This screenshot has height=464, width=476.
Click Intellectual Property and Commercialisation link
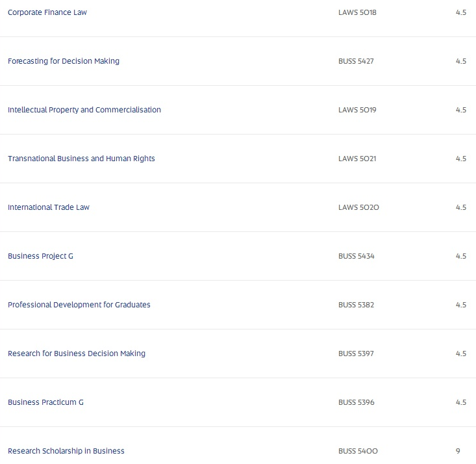click(84, 110)
